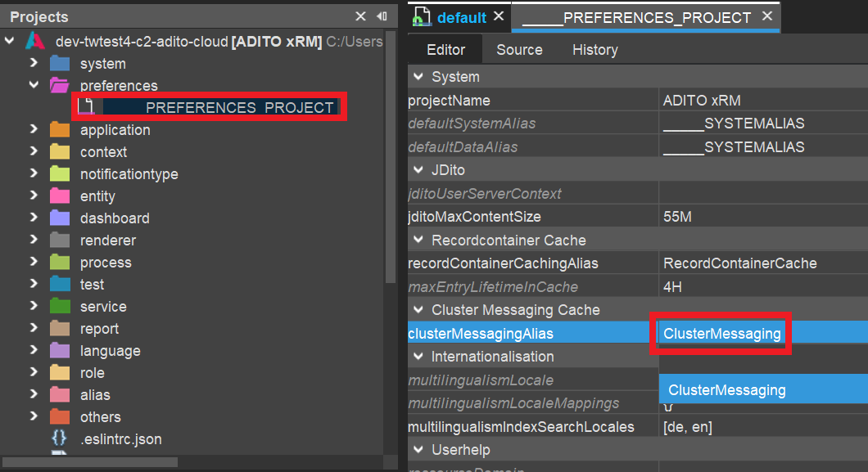The image size is (868, 472).
Task: Click the .eslintrc.json braces file icon
Action: (60, 439)
